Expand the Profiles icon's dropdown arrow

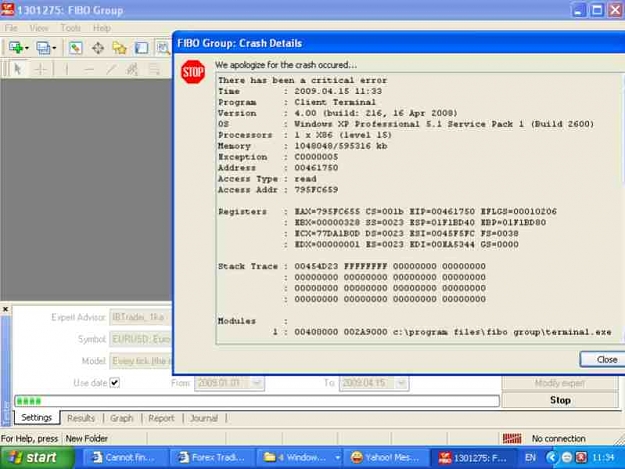pos(54,48)
